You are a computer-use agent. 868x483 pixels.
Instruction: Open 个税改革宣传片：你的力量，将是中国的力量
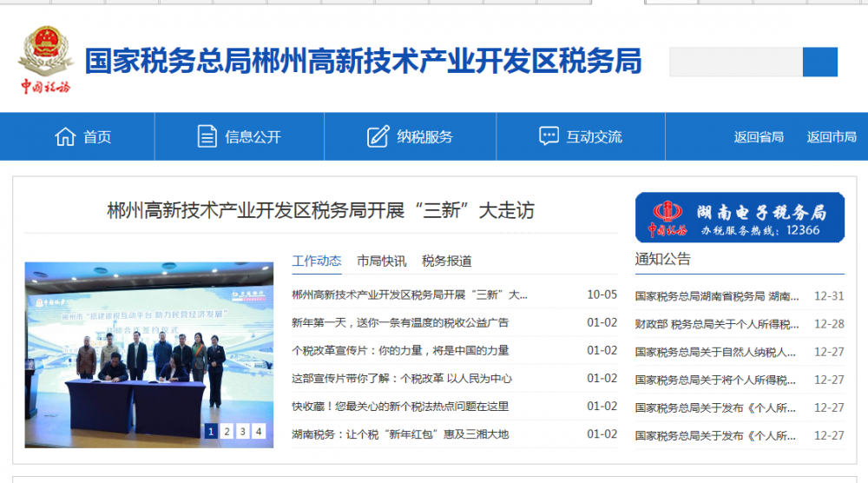point(400,351)
